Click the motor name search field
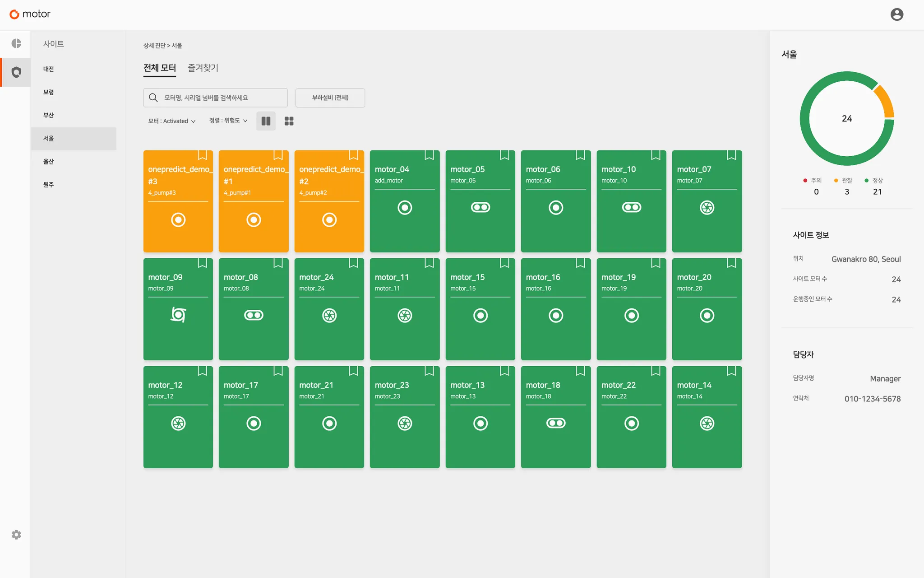Viewport: 924px width, 578px height. (216, 98)
